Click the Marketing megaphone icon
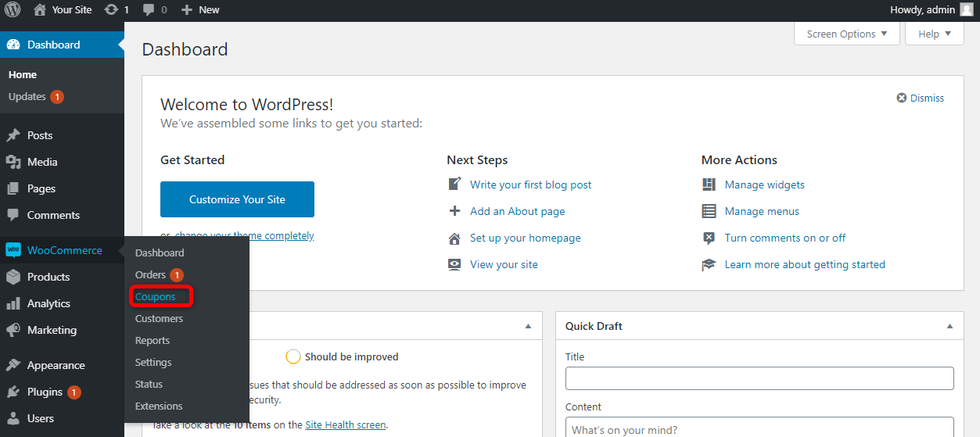The image size is (980, 437). [13, 330]
